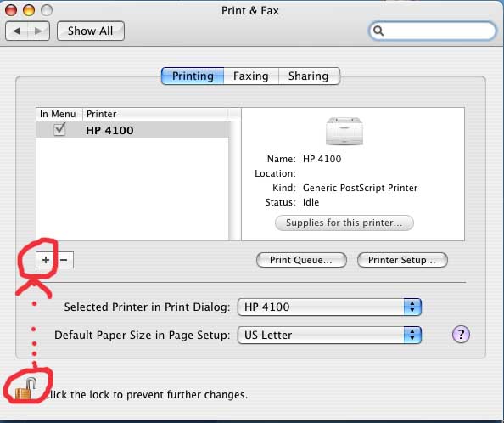Click inside the search input field
Image resolution: width=504 pixels, height=423 pixels.
(433, 31)
